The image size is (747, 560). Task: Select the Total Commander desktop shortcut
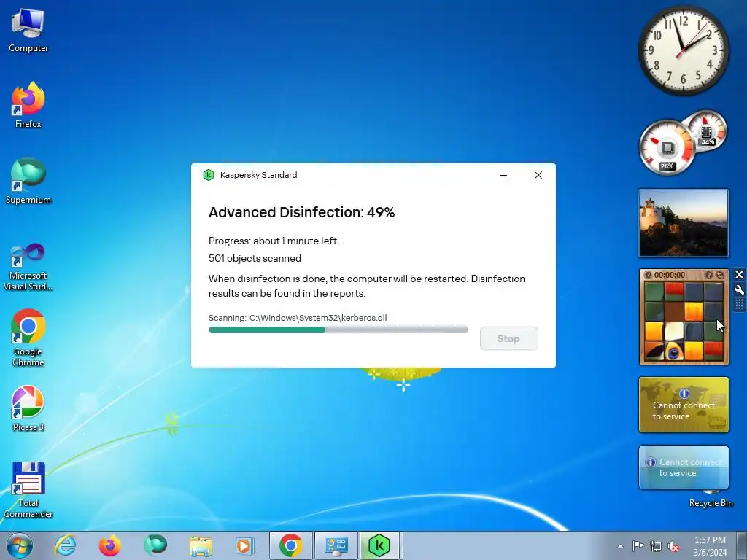[x=28, y=491]
